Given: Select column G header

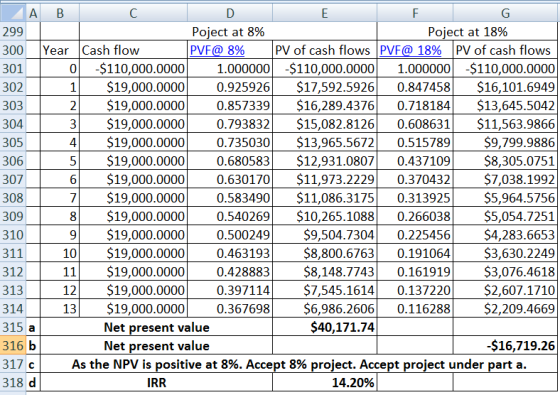Looking at the screenshot, I should tap(505, 13).
